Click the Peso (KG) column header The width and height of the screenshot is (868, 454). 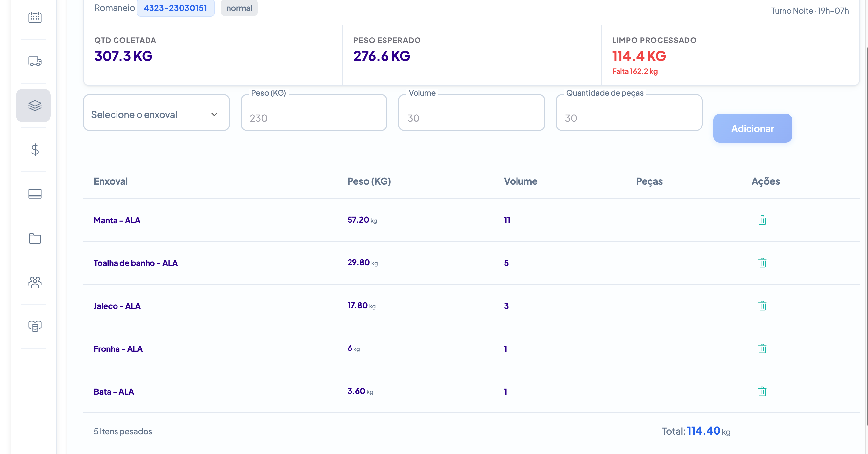[x=369, y=181]
